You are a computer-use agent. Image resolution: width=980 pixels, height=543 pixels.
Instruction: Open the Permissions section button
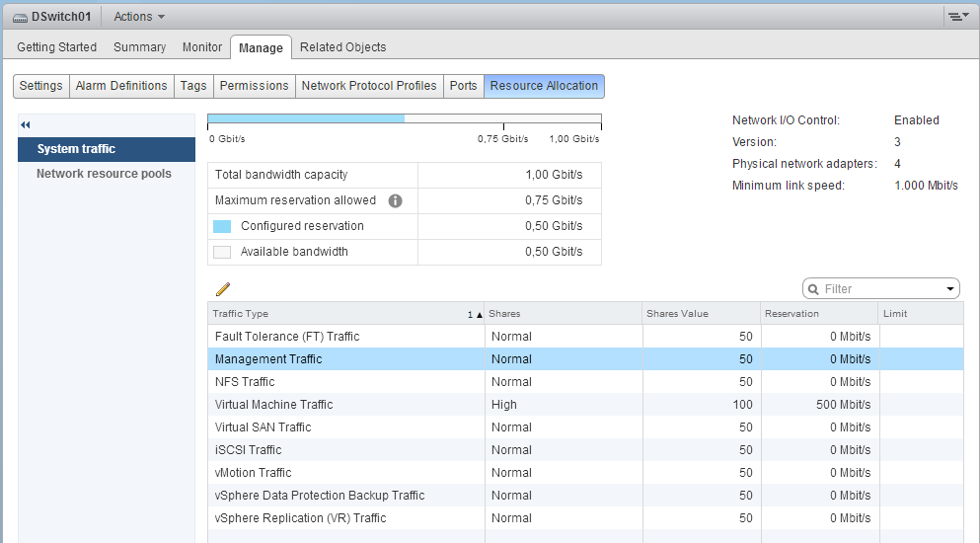pyautogui.click(x=254, y=86)
